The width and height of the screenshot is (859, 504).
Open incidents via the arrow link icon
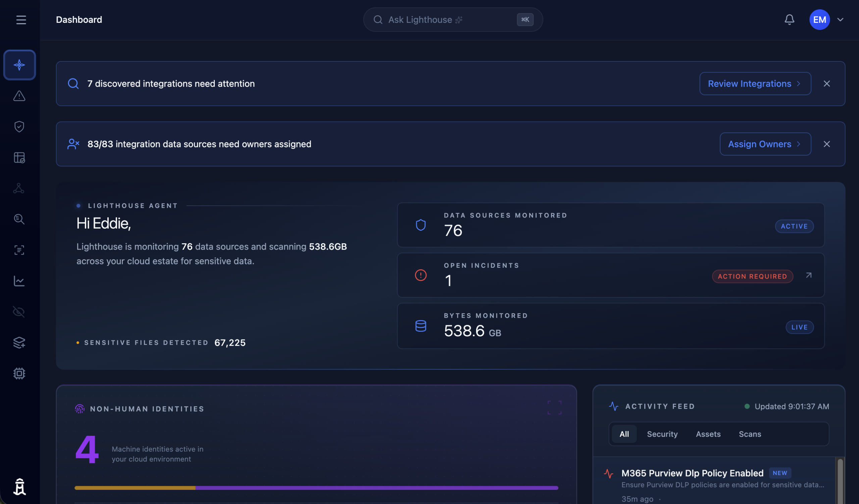(809, 275)
